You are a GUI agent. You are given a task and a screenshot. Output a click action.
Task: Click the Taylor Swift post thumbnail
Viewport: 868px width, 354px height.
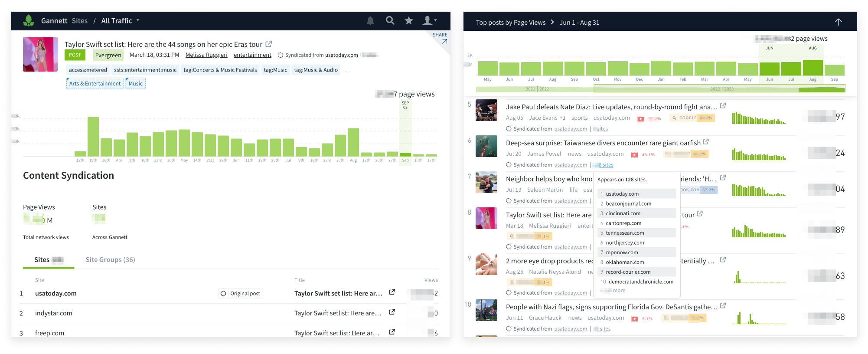40,54
